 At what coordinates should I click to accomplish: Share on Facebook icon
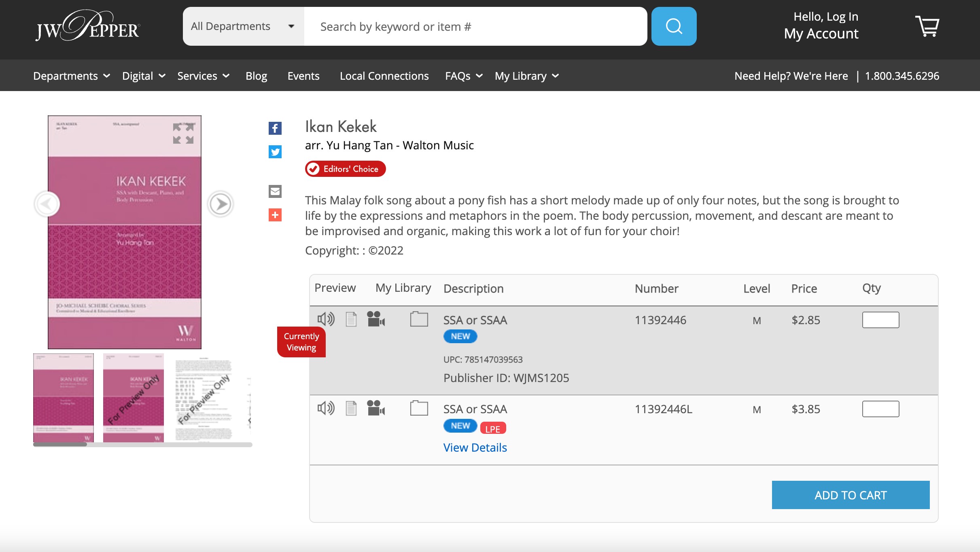pos(275,128)
